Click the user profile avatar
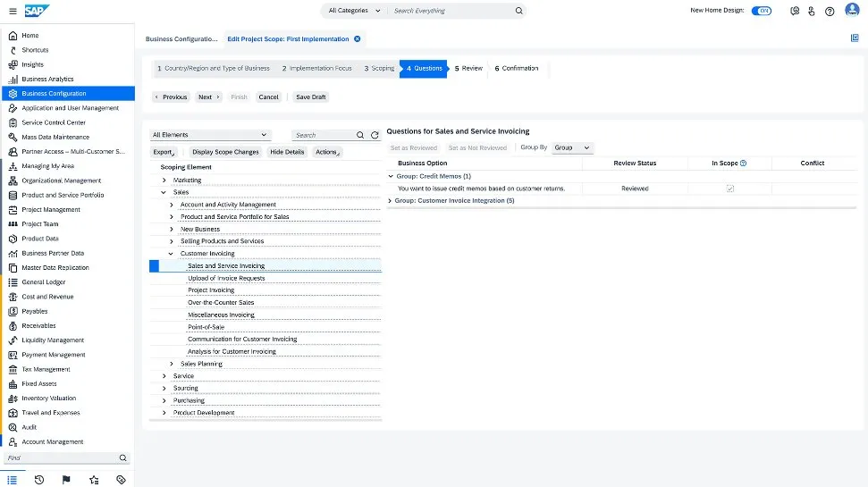Screen dimensions: 868x487 pos(853,11)
